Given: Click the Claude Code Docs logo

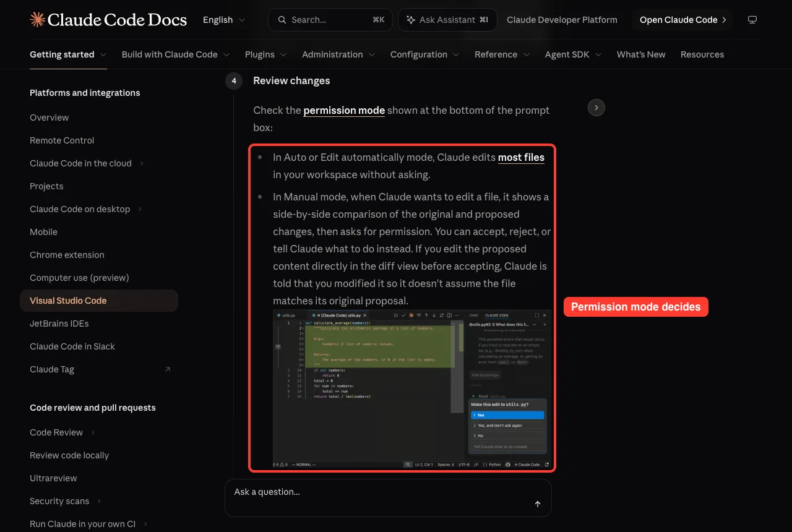Looking at the screenshot, I should 108,20.
